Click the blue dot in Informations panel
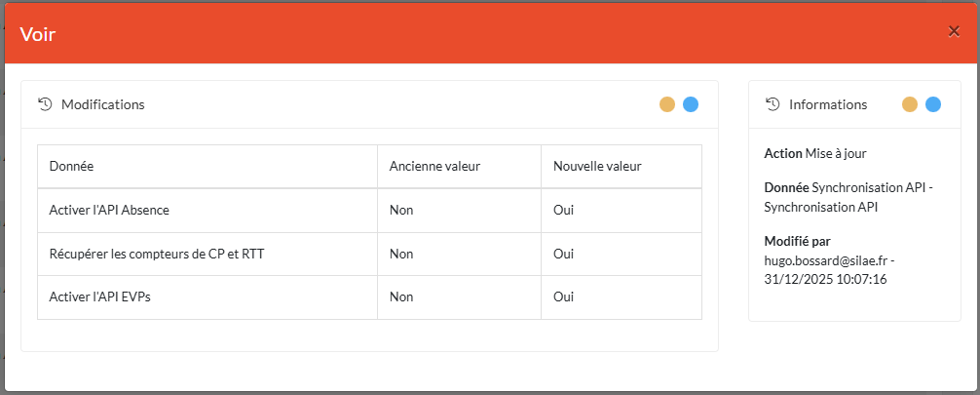 point(933,104)
